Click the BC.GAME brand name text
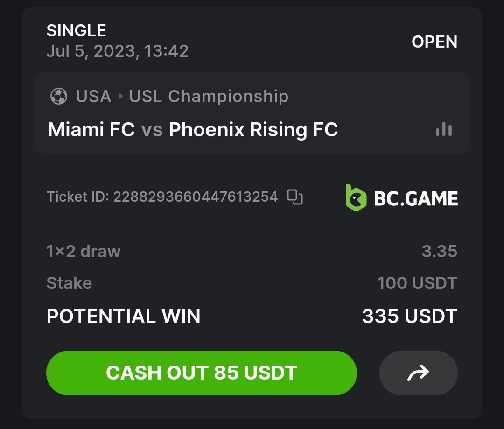Viewport: 504px width, 429px height. 416,198
